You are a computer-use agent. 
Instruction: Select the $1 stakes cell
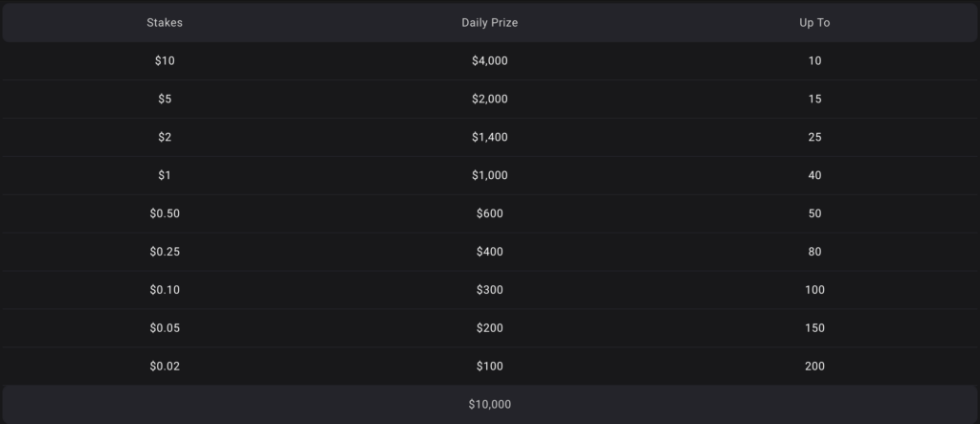165,175
